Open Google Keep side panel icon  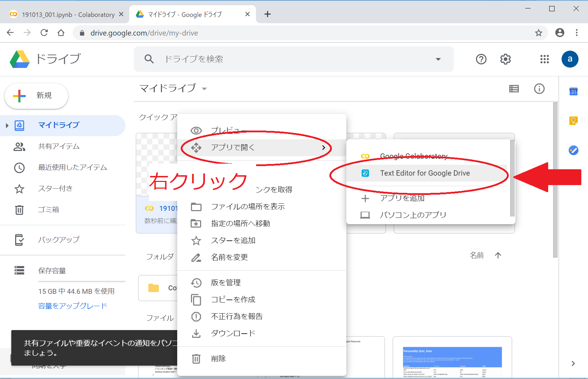(x=573, y=121)
